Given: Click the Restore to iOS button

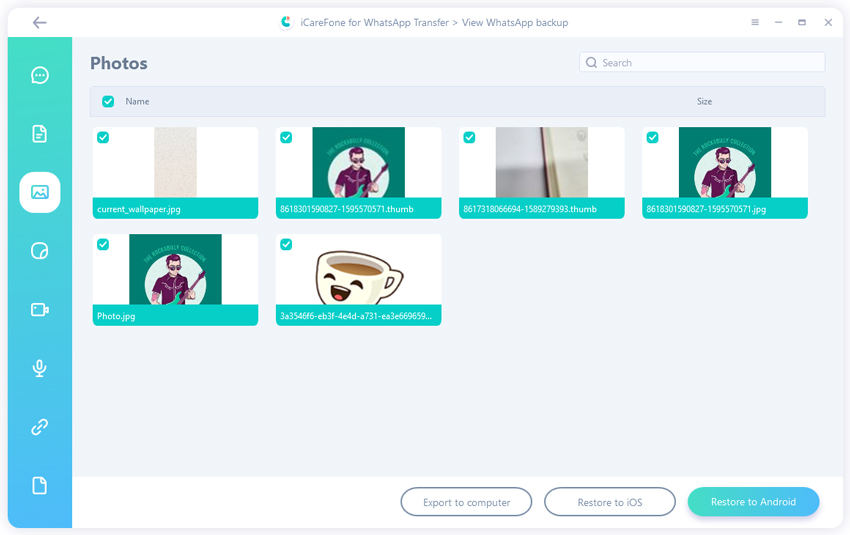Looking at the screenshot, I should point(609,502).
